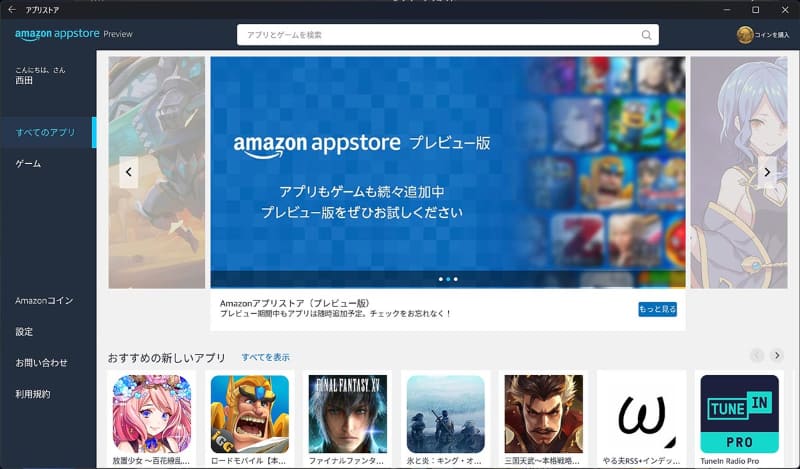Open Amazonコイン in sidebar

coord(44,301)
